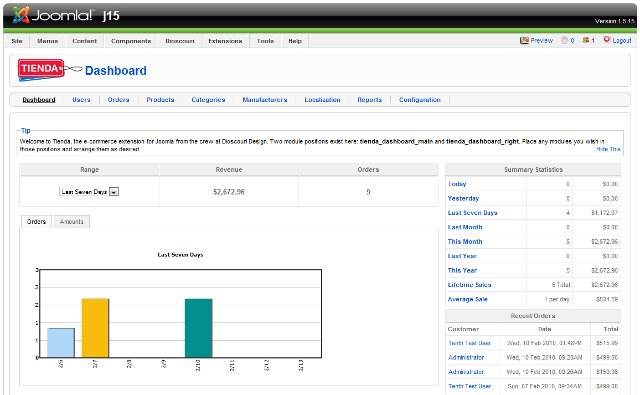Click Today in Summary Statistics
Image resolution: width=640 pixels, height=395 pixels.
pyautogui.click(x=457, y=184)
